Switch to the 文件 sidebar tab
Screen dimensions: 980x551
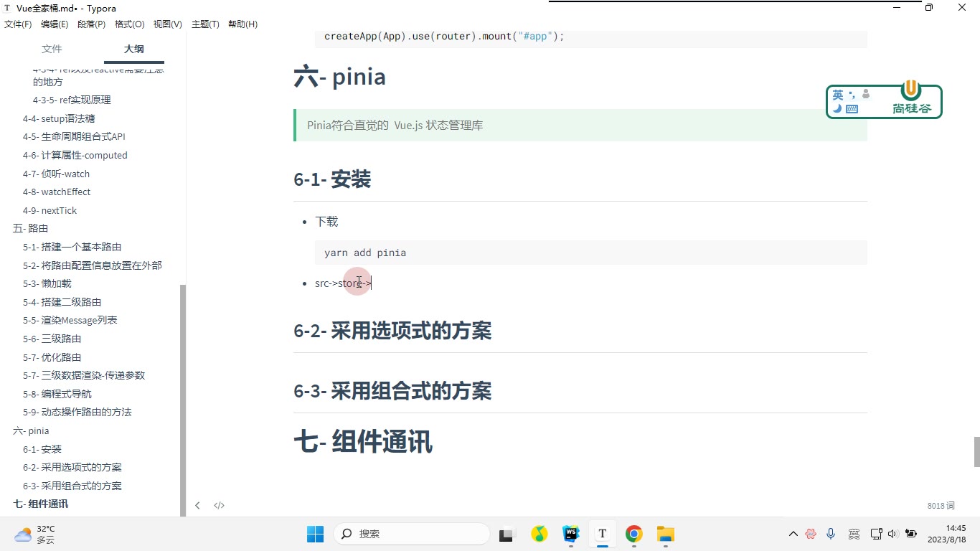52,49
